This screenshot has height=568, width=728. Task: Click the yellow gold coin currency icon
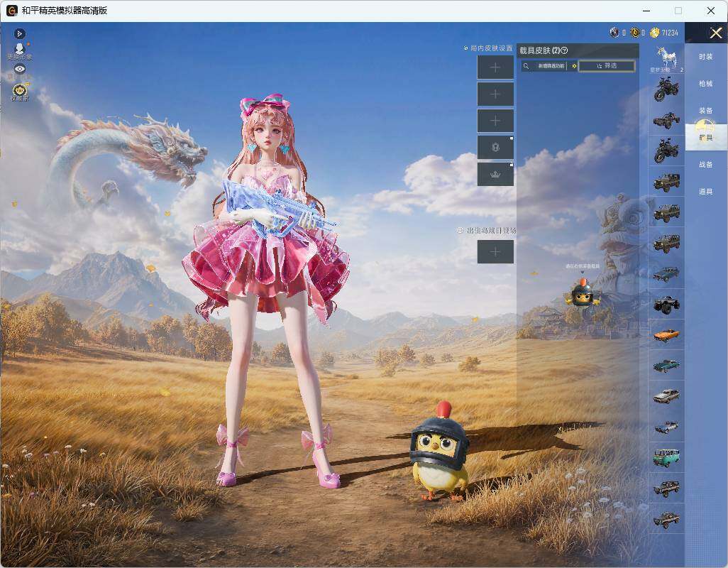(x=655, y=33)
